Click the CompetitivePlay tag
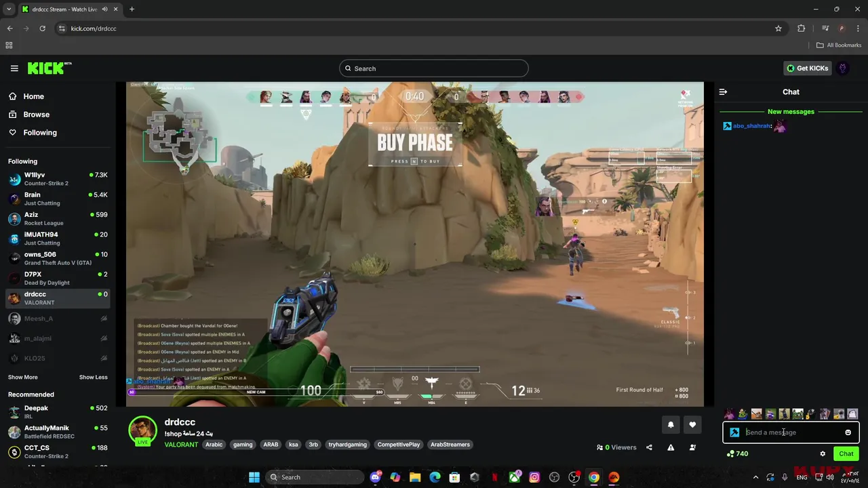Viewport: 868px width, 488px height. pyautogui.click(x=399, y=445)
